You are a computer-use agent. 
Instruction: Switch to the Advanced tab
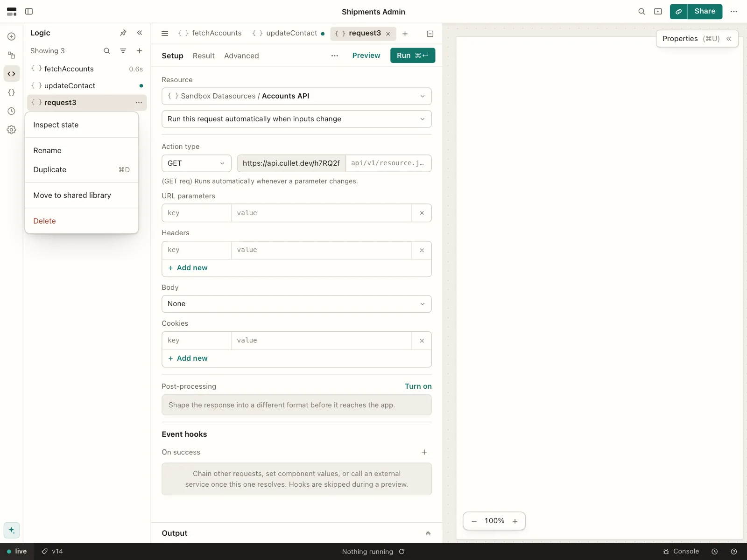point(241,56)
